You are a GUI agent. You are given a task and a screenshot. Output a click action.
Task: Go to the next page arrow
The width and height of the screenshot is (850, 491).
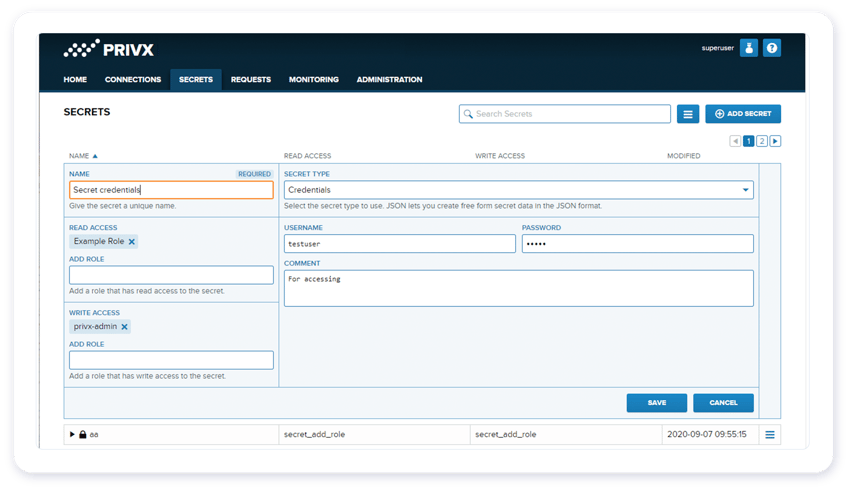775,142
